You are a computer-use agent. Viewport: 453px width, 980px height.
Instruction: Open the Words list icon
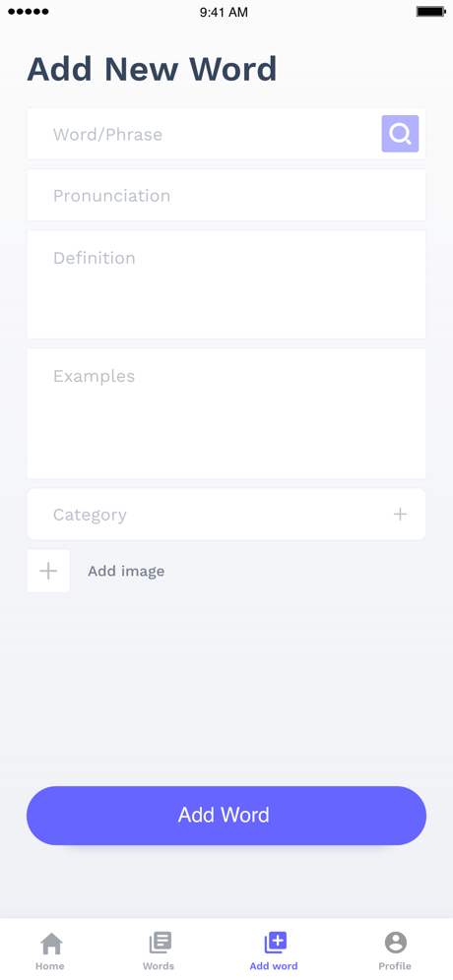160,943
